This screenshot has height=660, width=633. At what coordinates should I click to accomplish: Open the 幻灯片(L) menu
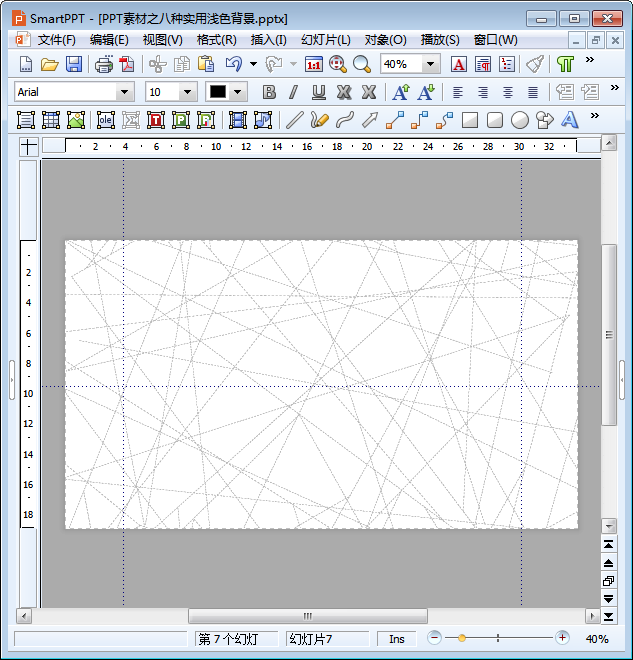[326, 40]
